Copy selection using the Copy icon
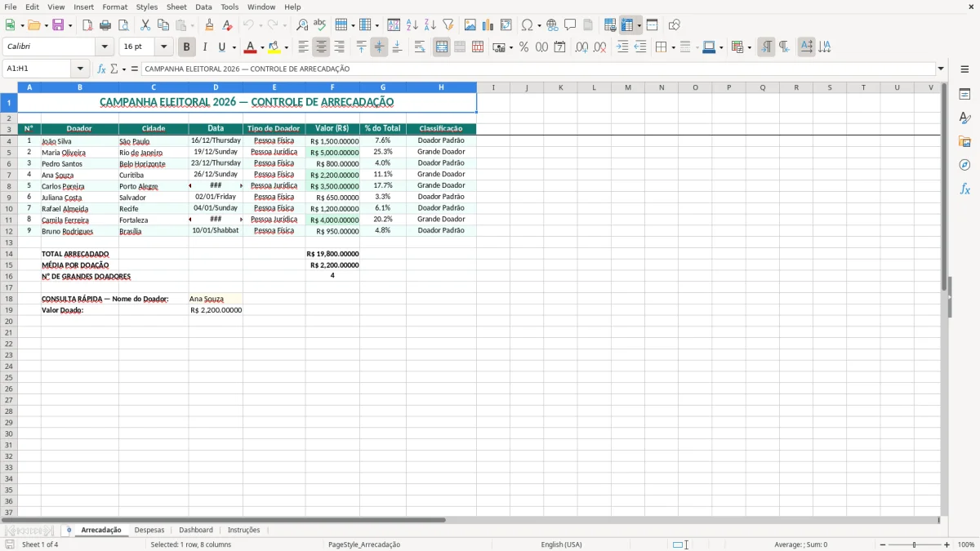Image resolution: width=980 pixels, height=551 pixels. click(x=163, y=25)
